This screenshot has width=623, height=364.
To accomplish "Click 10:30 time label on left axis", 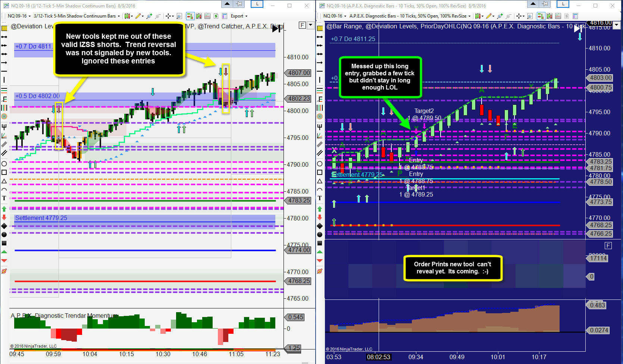I will (x=163, y=354).
